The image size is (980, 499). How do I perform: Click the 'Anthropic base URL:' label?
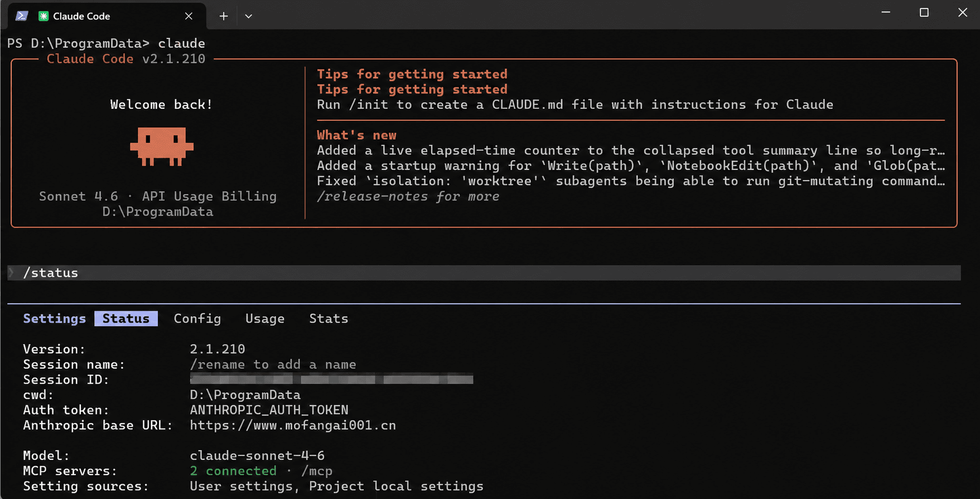pos(98,425)
